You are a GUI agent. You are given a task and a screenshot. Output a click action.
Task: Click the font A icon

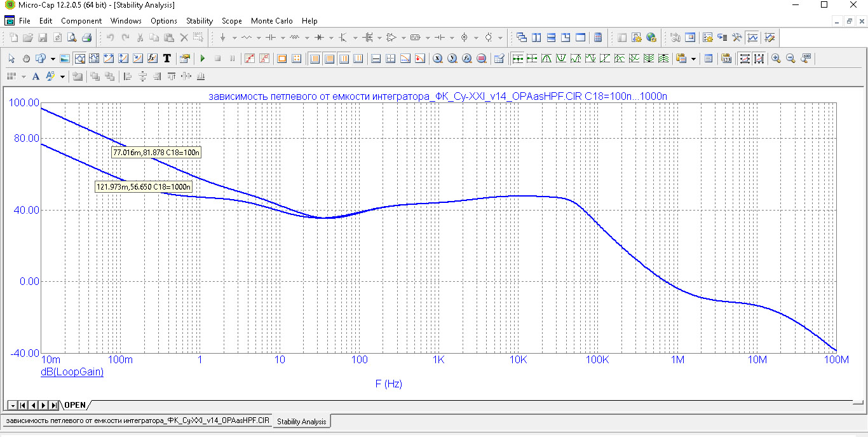coord(36,76)
